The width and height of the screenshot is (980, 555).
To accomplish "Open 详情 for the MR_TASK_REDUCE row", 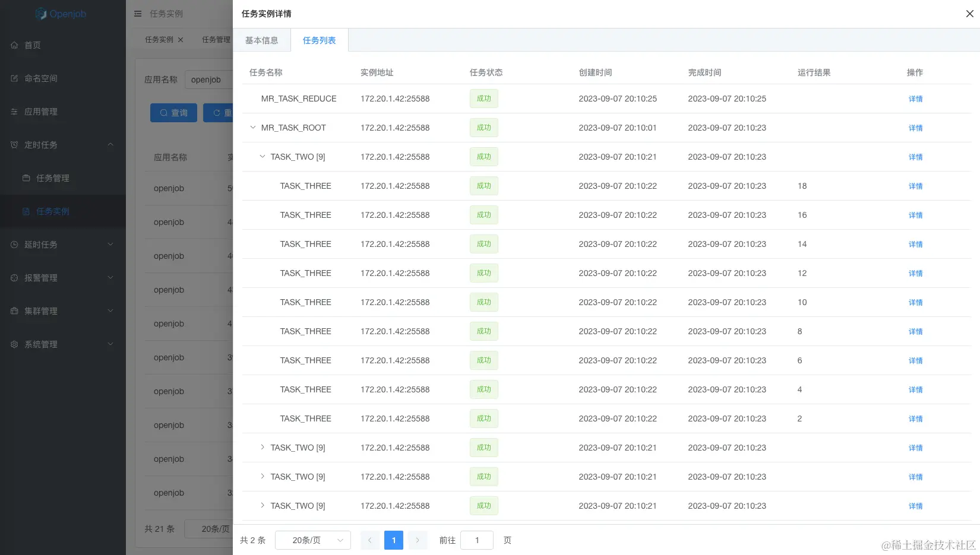I will [x=915, y=99].
